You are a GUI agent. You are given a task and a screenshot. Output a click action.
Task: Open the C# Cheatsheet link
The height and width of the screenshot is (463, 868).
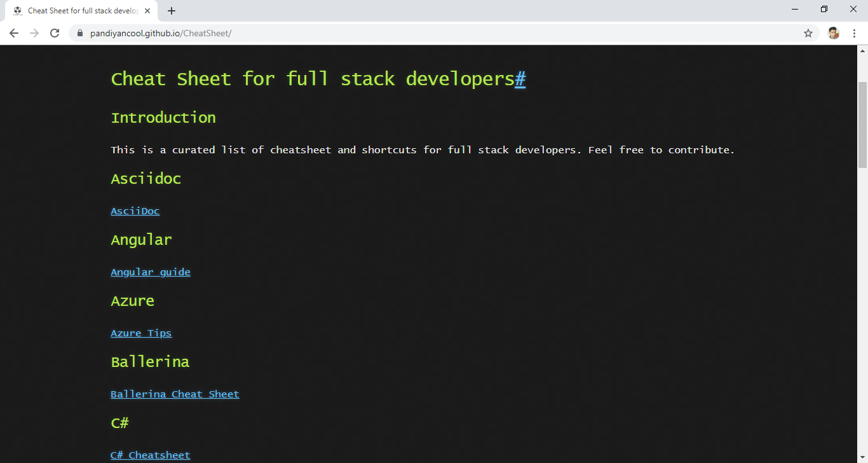coord(150,455)
